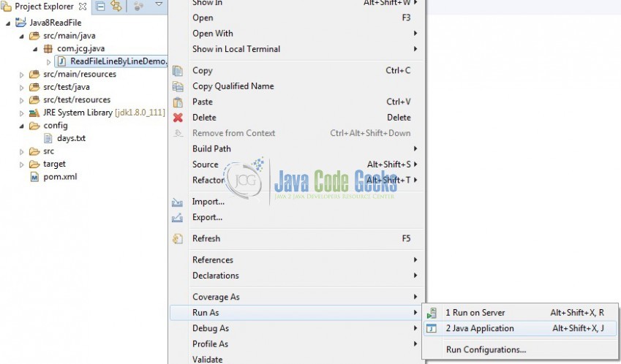Open the Project Explorer view menu triangle
The width and height of the screenshot is (621, 364).
click(x=159, y=4)
